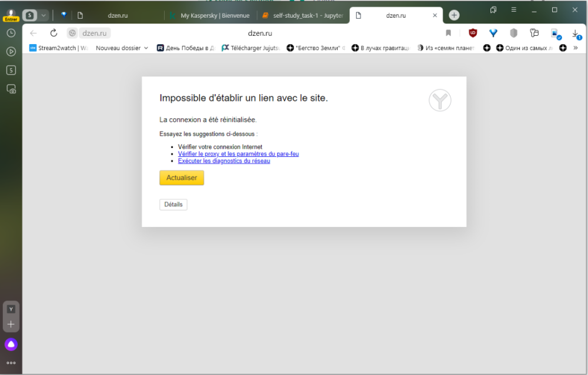Open the extensions puzzle icon

pos(534,33)
